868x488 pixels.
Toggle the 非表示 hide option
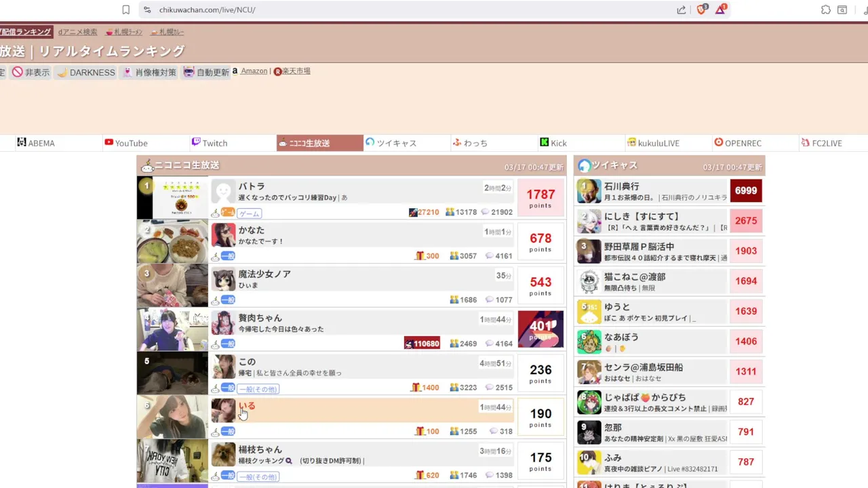tap(31, 72)
